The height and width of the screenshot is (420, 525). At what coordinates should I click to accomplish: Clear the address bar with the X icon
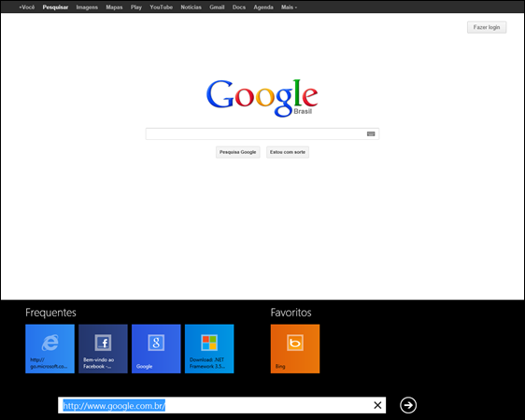click(377, 405)
